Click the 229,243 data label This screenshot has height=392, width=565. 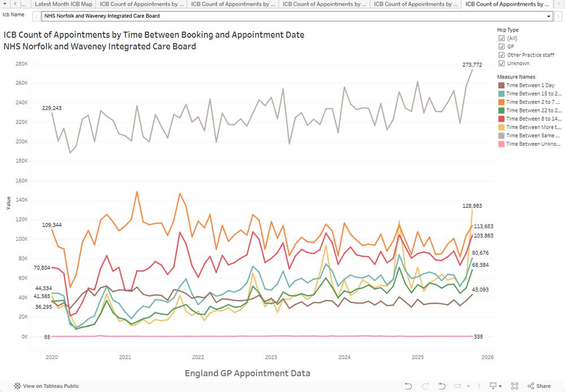point(52,108)
